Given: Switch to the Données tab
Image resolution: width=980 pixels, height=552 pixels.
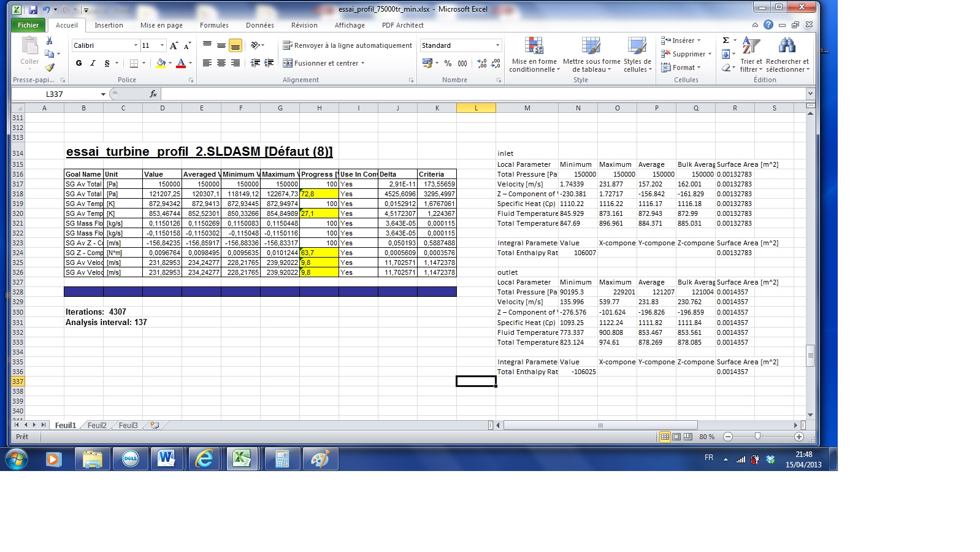Looking at the screenshot, I should (260, 25).
